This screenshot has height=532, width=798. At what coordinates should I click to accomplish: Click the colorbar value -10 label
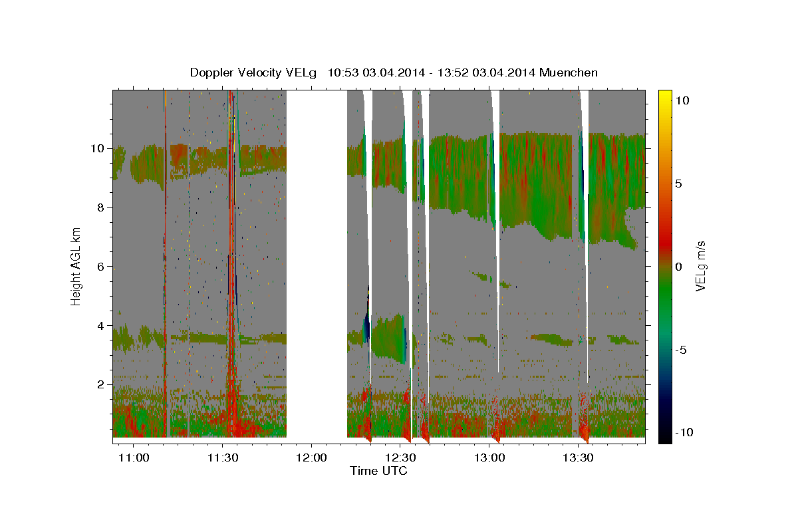pos(684,433)
